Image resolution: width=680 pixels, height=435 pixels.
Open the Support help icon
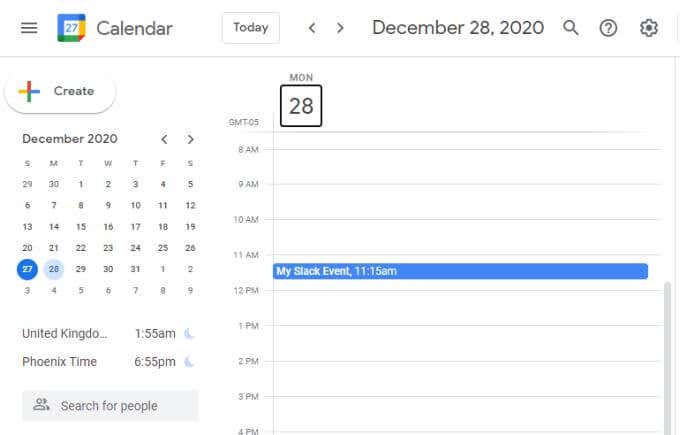point(608,28)
